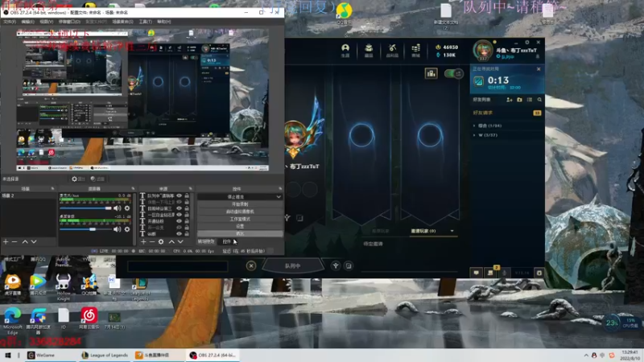Click 退出 button in OBS controls
Screen dimensions: 644x362
240,233
